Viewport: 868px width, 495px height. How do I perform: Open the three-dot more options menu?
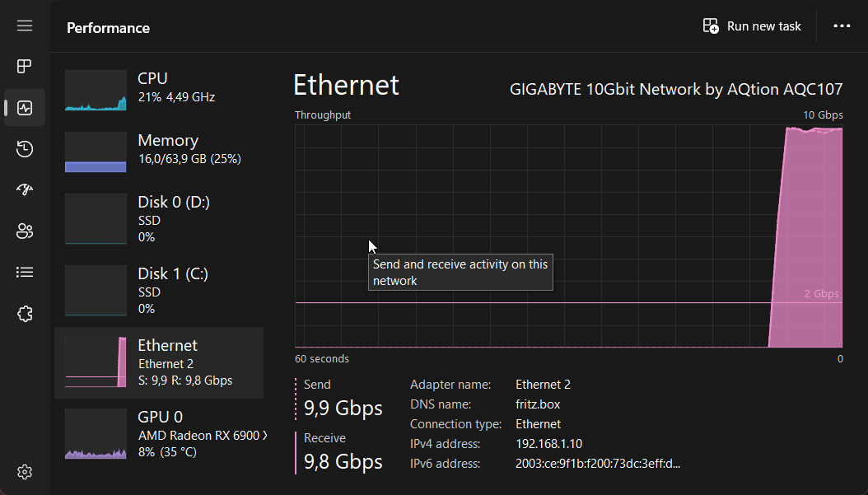(841, 26)
